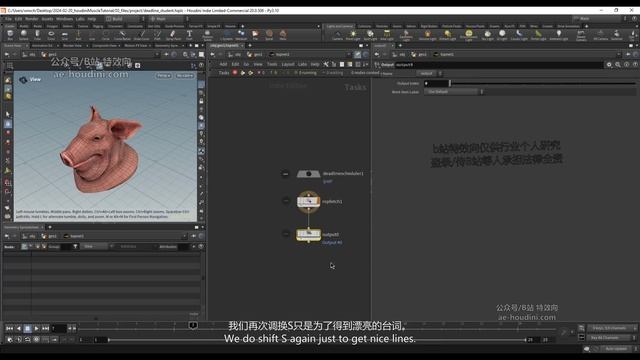
Task: Toggle Points mode in Geometry Spreadsheet
Action: (x=24, y=247)
